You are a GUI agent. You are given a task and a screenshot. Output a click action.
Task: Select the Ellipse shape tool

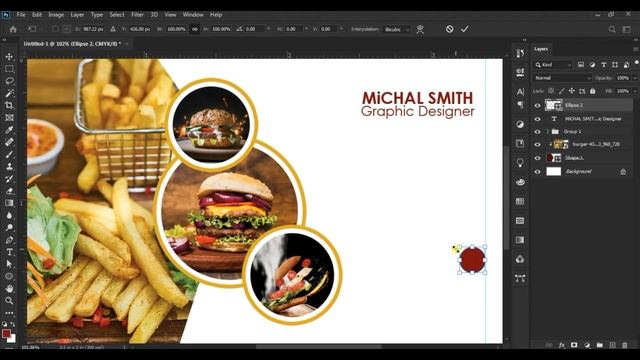pos(9,276)
